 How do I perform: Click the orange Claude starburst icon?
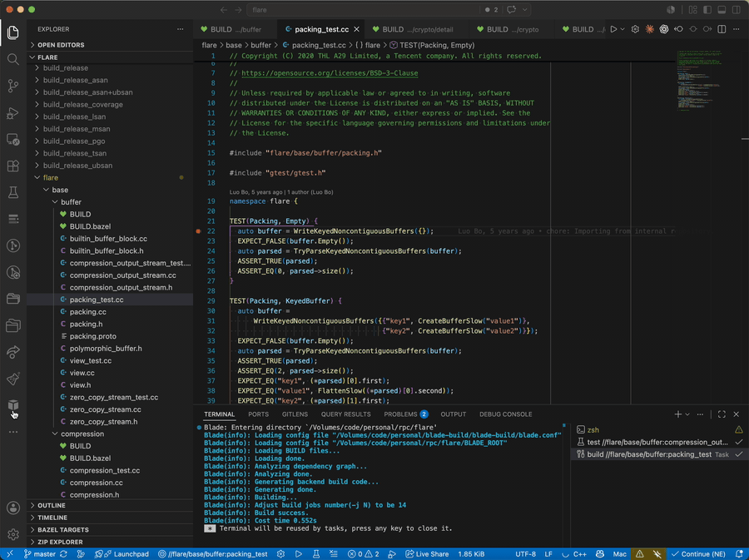click(x=650, y=29)
